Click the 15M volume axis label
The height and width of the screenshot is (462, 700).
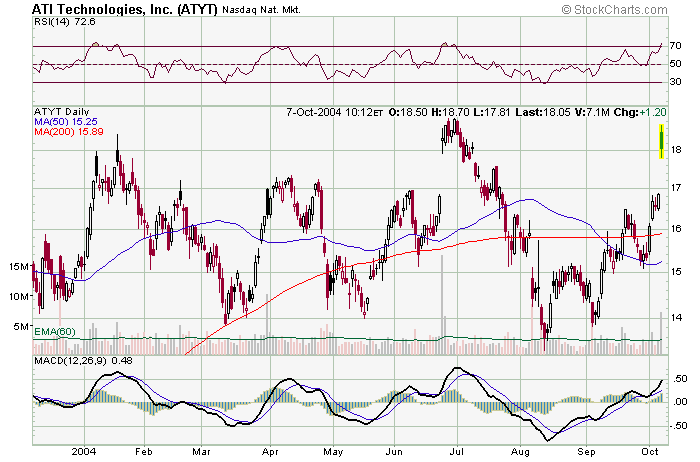click(x=19, y=266)
